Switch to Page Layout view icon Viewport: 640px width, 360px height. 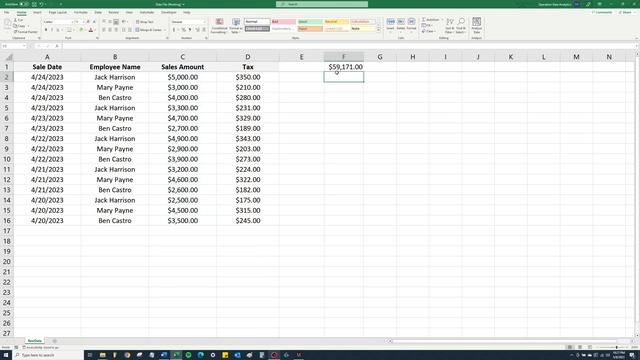tap(580, 347)
